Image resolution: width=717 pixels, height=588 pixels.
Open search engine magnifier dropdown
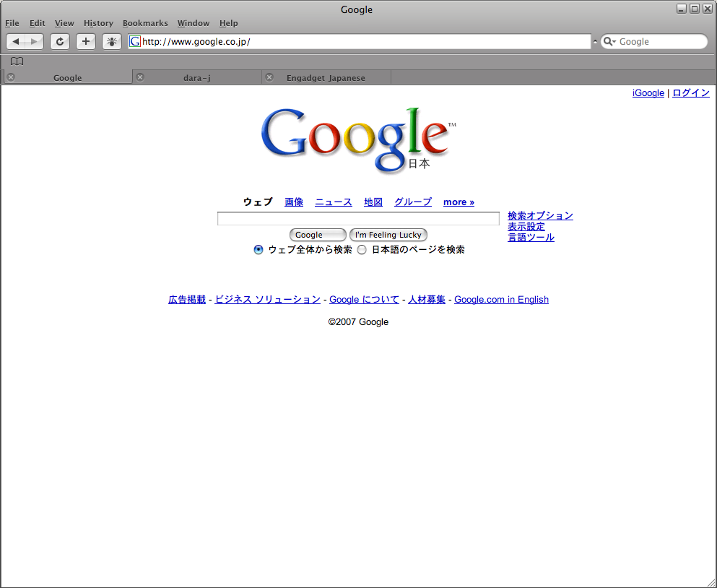coord(609,42)
